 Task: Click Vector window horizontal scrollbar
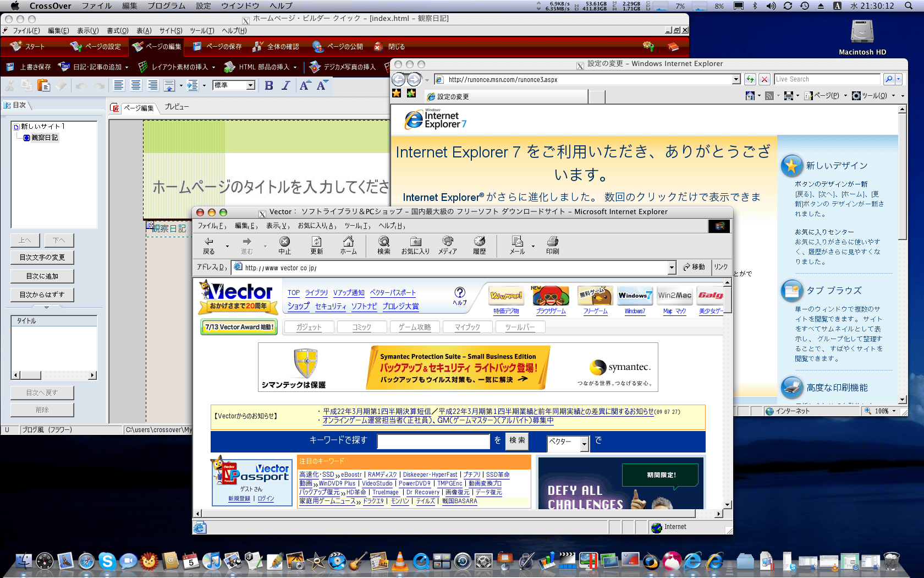coord(458,514)
